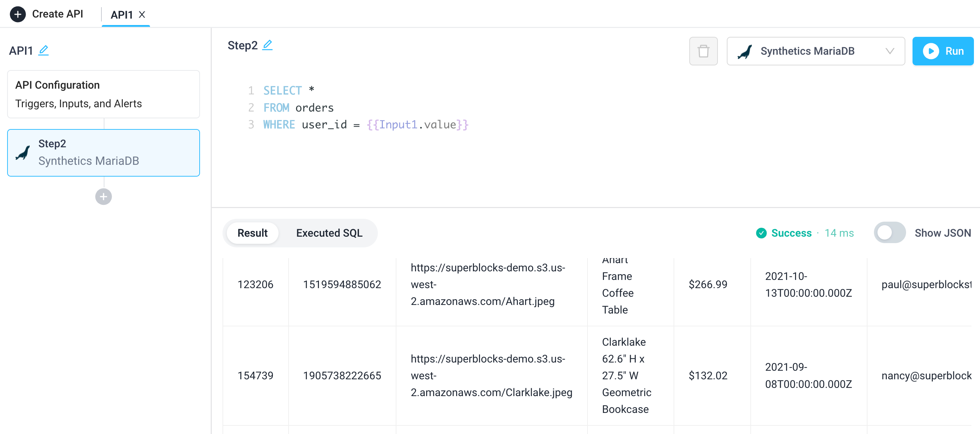The height and width of the screenshot is (434, 980).
Task: Click the green Success checkmark icon
Action: (x=761, y=233)
